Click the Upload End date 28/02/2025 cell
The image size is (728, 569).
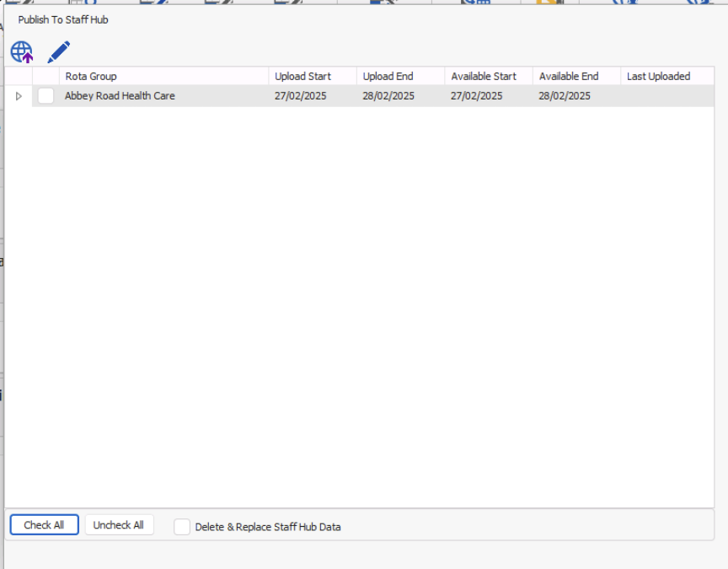(x=400, y=96)
